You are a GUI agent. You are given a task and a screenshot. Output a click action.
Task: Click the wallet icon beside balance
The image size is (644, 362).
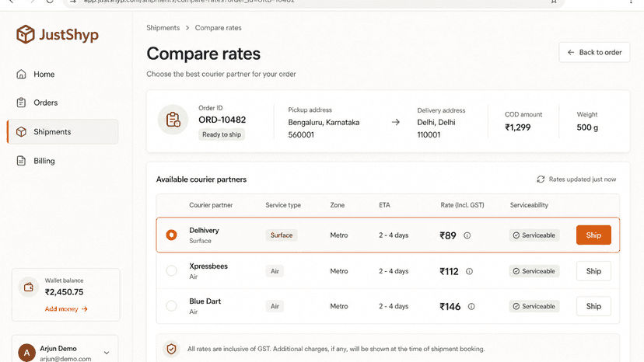click(28, 287)
